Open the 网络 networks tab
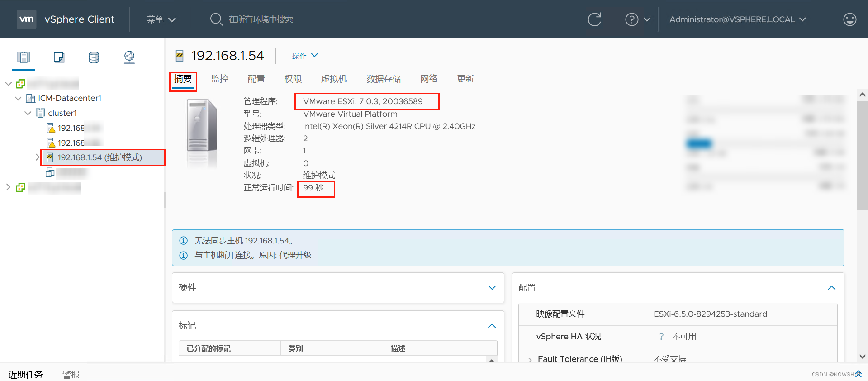This screenshot has height=381, width=868. [x=429, y=79]
